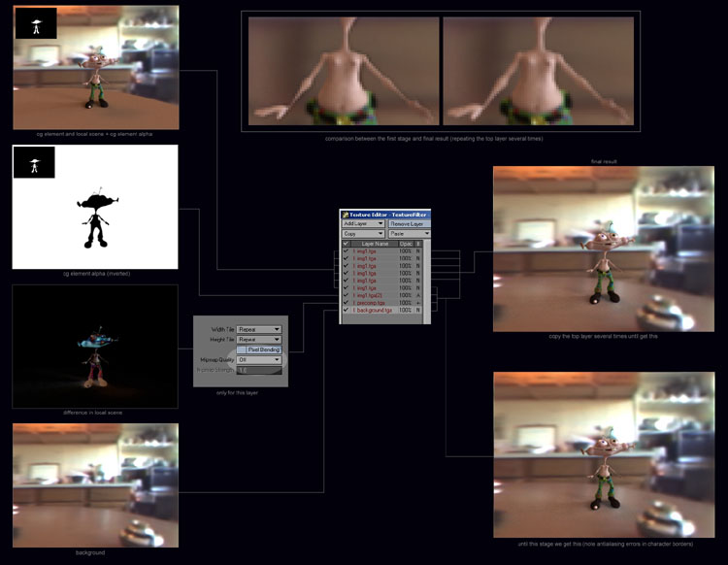
Task: Click the cg element and local scene image
Action: point(96,68)
